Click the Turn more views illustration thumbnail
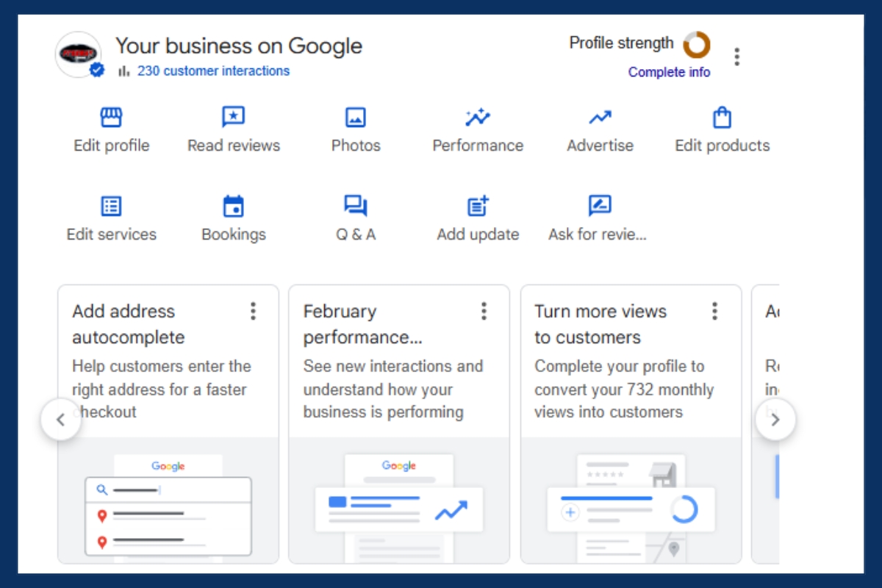 click(631, 501)
